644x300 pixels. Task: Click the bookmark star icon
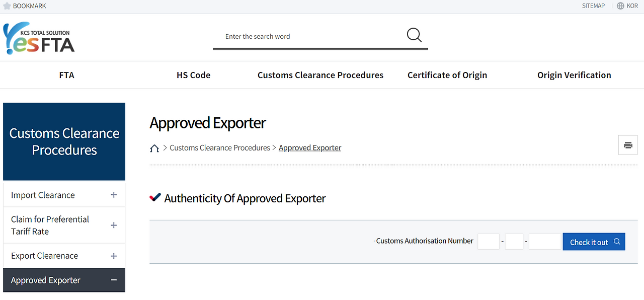(7, 6)
